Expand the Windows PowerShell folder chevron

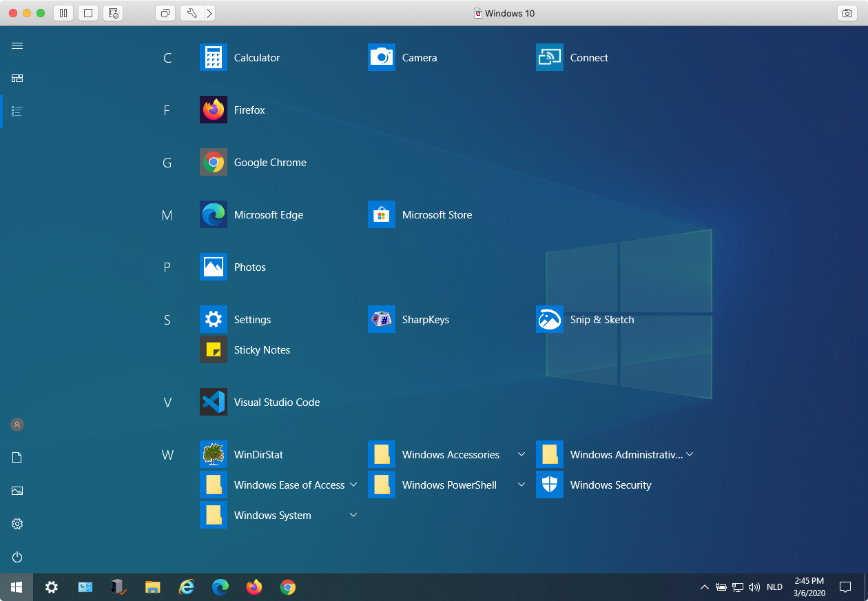521,485
